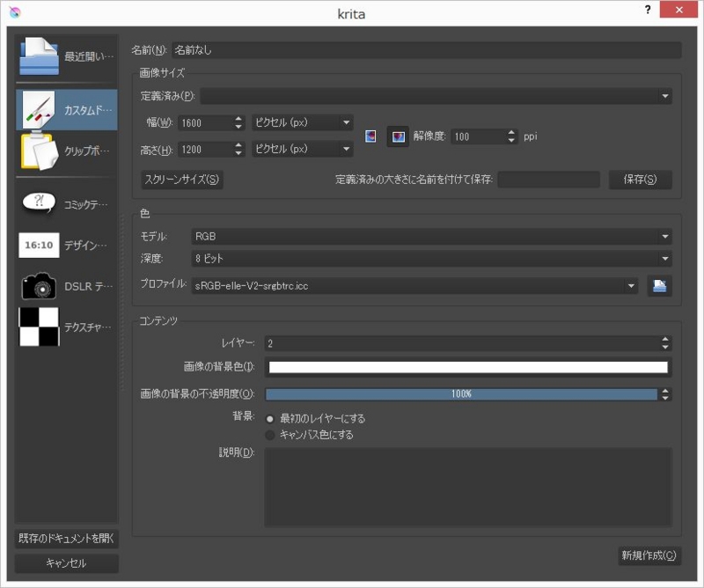Open the 定義済み preset dropdown

(x=436, y=96)
